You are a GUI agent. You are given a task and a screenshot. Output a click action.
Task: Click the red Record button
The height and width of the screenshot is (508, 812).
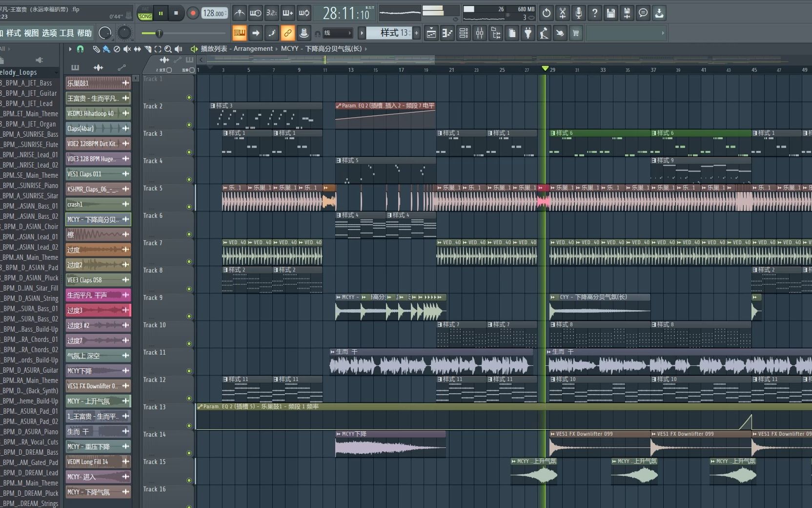tap(193, 13)
